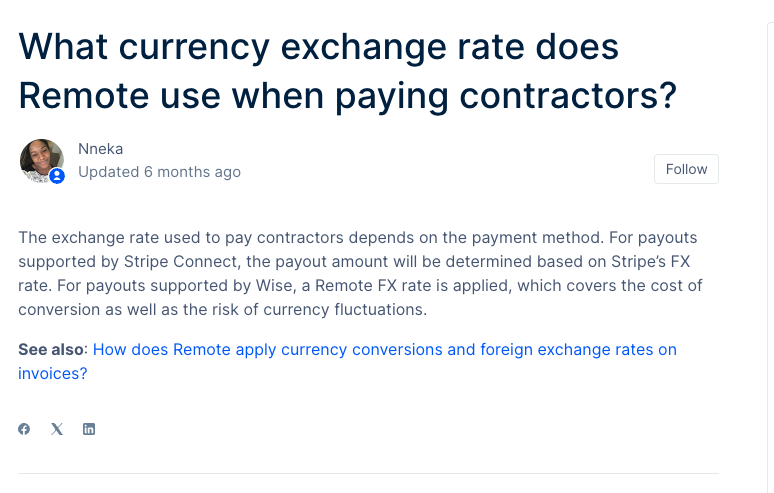This screenshot has height=493, width=774.
Task: Click the "currency fluctuations" phrase
Action: pyautogui.click(x=345, y=309)
